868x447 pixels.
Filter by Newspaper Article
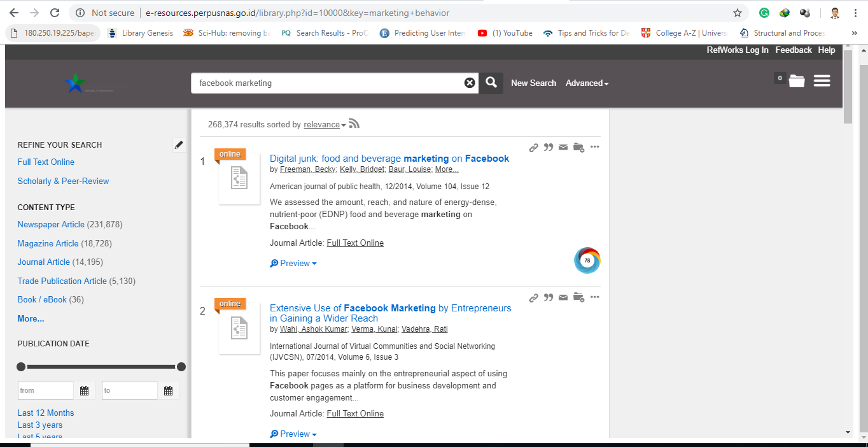(51, 224)
